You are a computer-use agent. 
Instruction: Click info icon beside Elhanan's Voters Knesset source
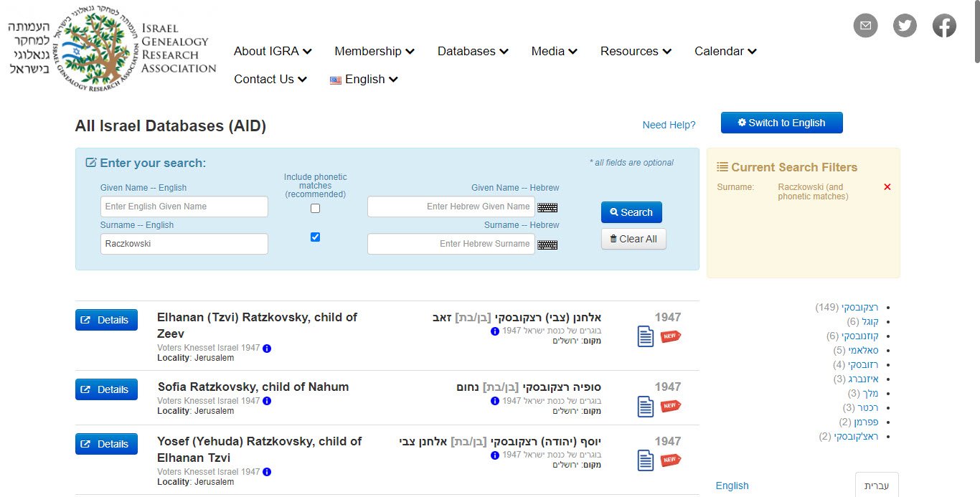[267, 349]
